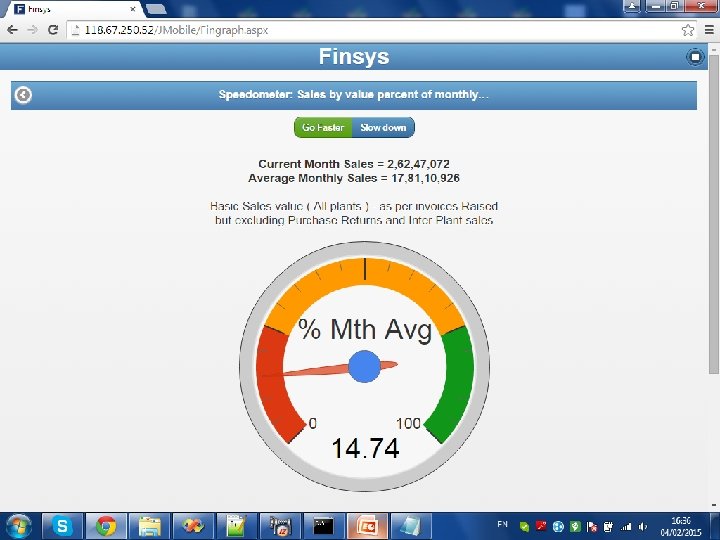Close the Finsys tab
The height and width of the screenshot is (540, 720).
(133, 9)
